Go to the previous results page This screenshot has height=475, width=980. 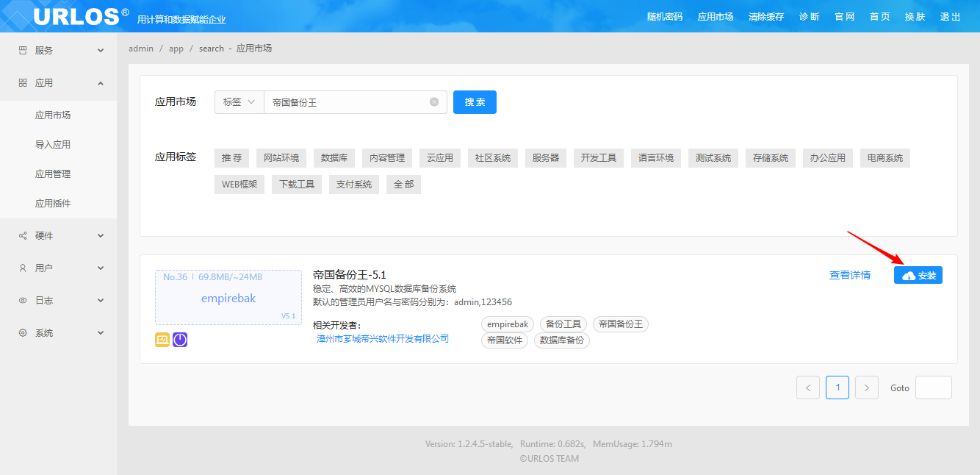(x=808, y=387)
